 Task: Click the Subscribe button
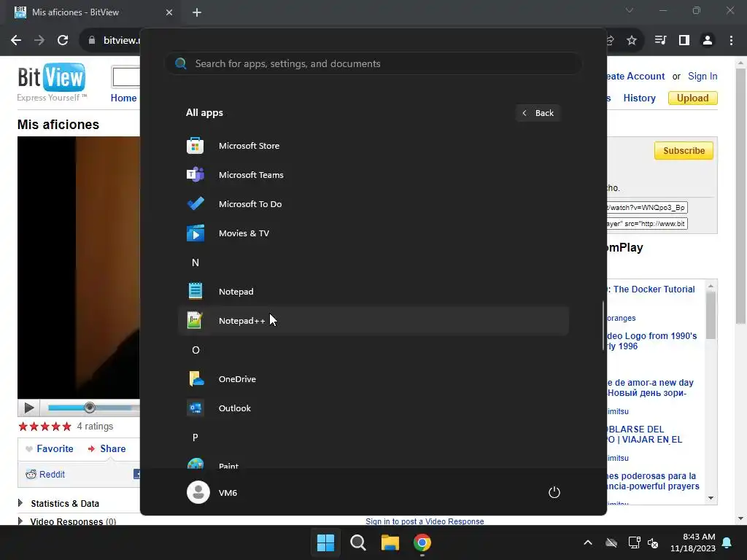coord(684,150)
